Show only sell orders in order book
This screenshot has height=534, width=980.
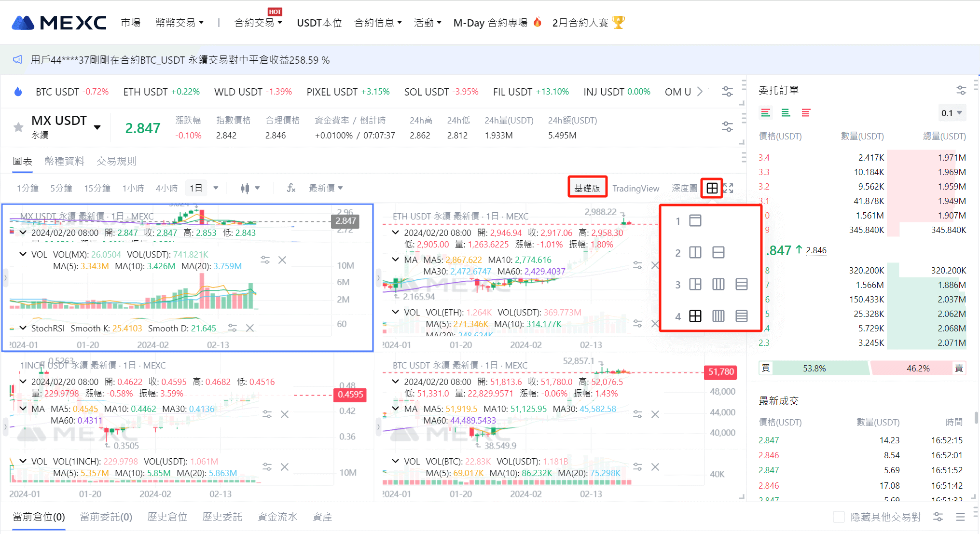pos(806,113)
